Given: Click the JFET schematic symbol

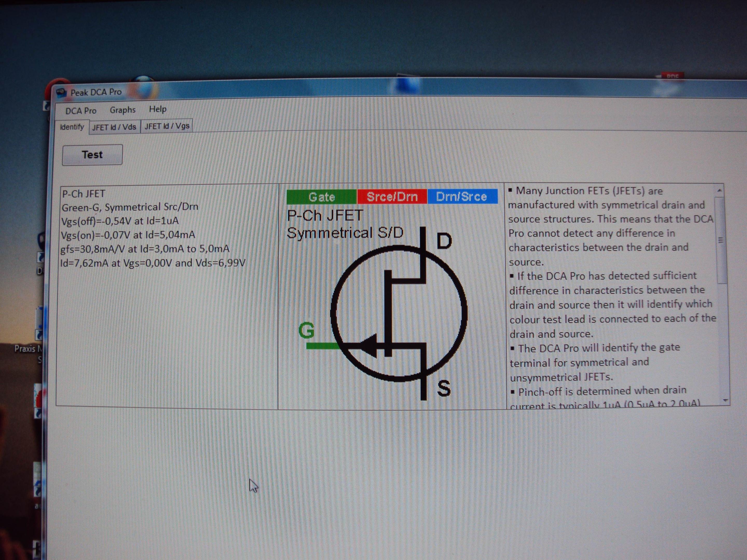Looking at the screenshot, I should point(400,314).
